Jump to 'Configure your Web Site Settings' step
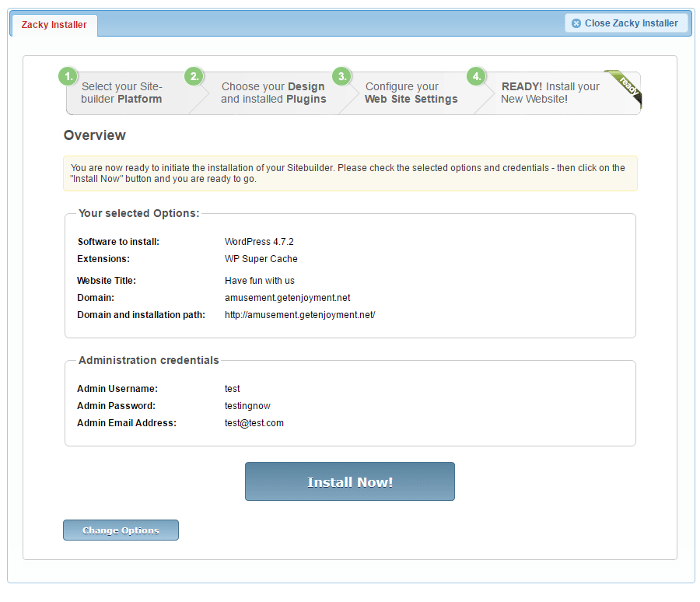Image resolution: width=700 pixels, height=602 pixels. pos(411,93)
